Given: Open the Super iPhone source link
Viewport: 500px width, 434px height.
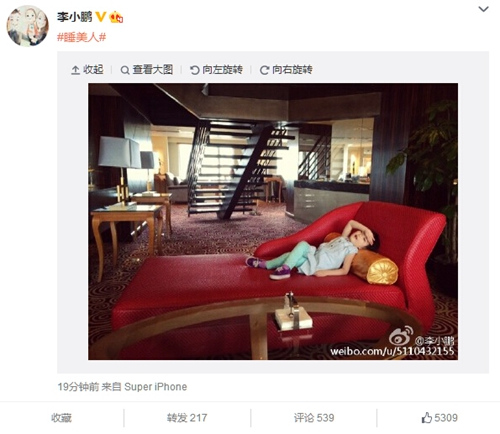Looking at the screenshot, I should click(x=156, y=387).
